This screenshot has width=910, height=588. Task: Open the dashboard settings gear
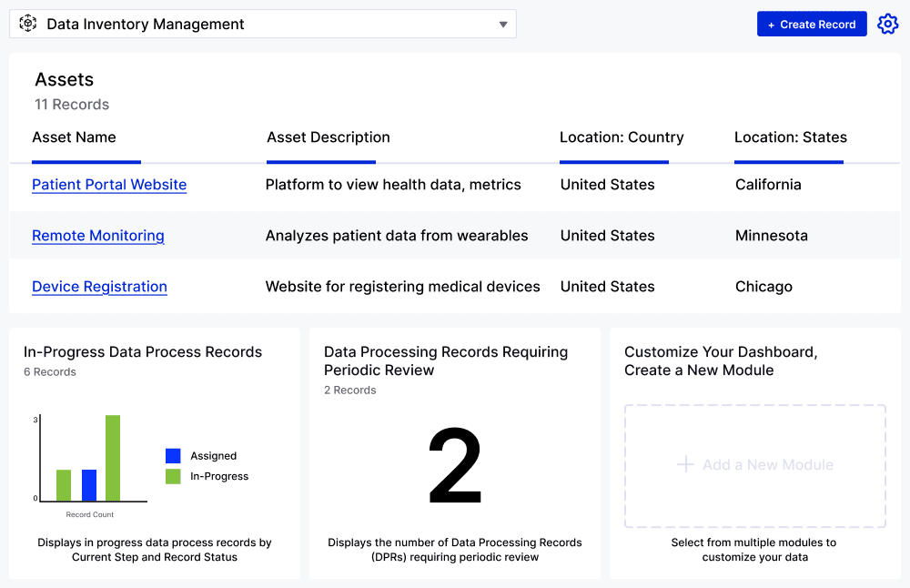887,24
